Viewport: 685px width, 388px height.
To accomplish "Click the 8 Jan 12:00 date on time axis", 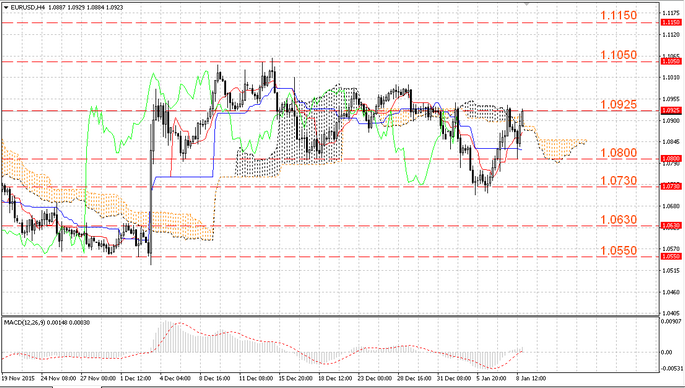I will tap(531, 378).
